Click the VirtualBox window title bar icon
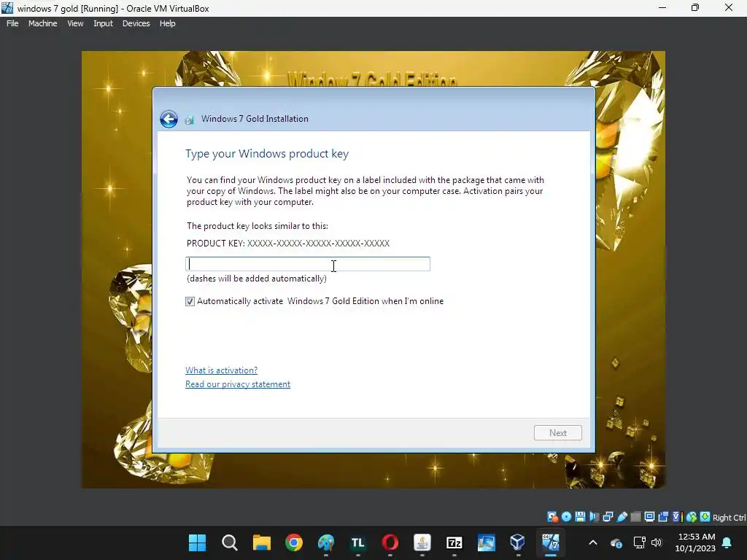This screenshot has width=747, height=560. 7,8
